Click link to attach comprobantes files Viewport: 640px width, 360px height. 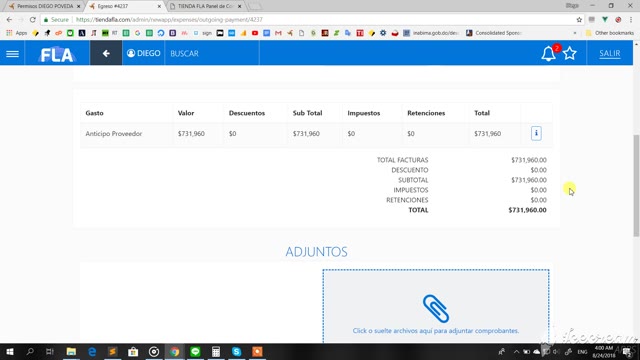436,331
